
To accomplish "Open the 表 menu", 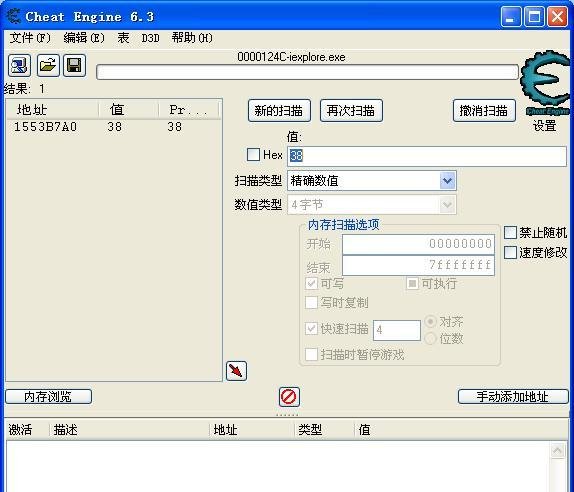I will pyautogui.click(x=123, y=38).
